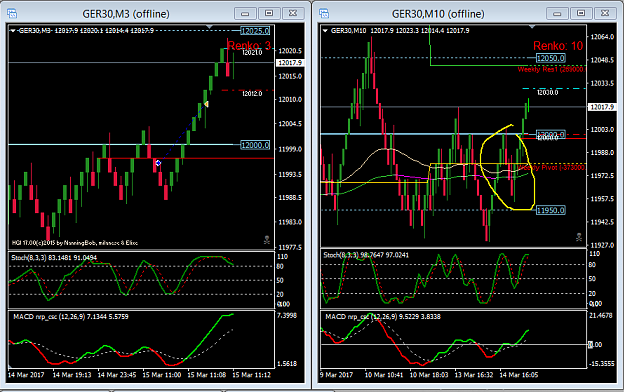Click the HGI indicator credit text
Screen dimensions: 625x392
[x=75, y=242]
